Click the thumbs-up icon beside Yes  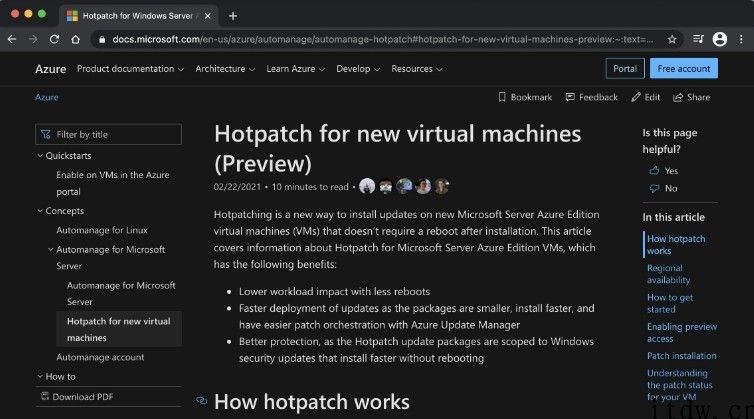[x=654, y=170]
